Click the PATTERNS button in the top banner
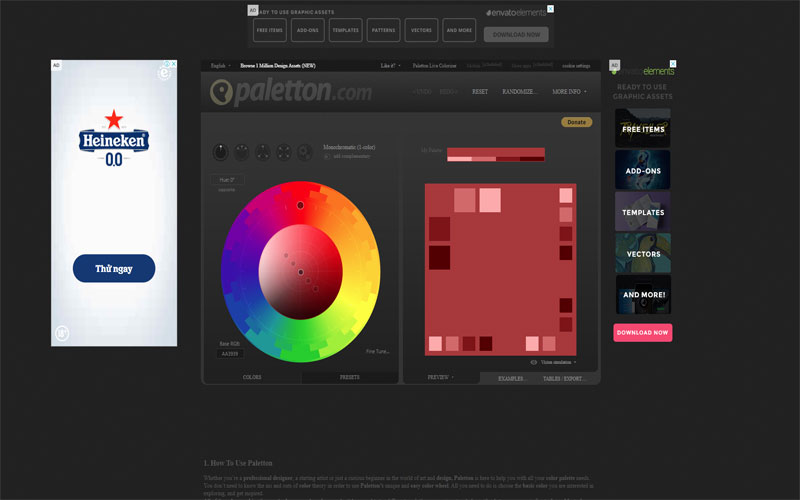 (383, 30)
